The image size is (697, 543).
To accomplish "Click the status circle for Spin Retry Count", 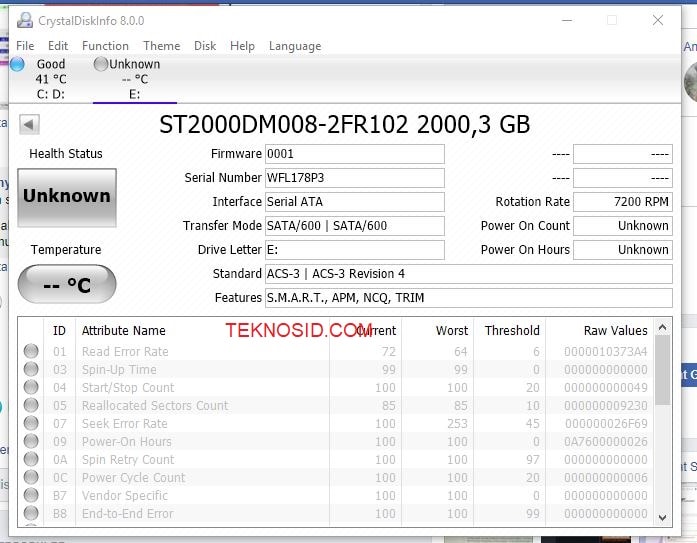I will click(31, 459).
